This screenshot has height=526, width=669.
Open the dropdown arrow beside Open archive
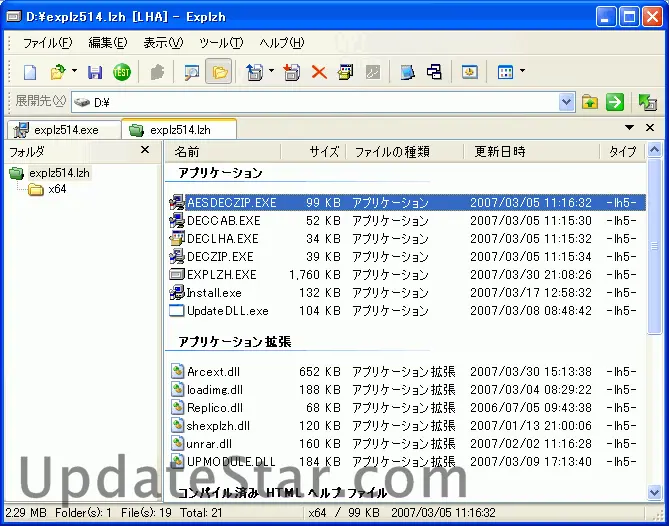[x=74, y=71]
